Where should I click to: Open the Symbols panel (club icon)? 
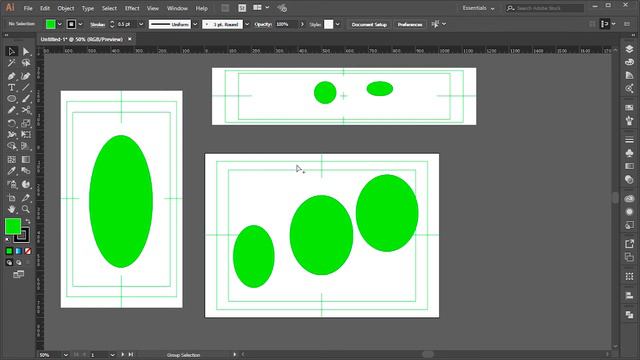pos(629,153)
